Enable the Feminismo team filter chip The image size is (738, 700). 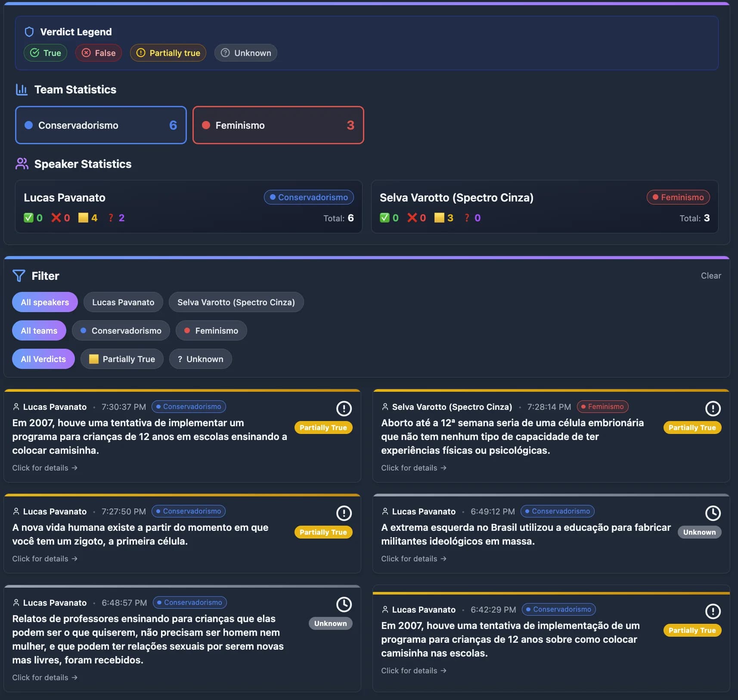click(211, 331)
